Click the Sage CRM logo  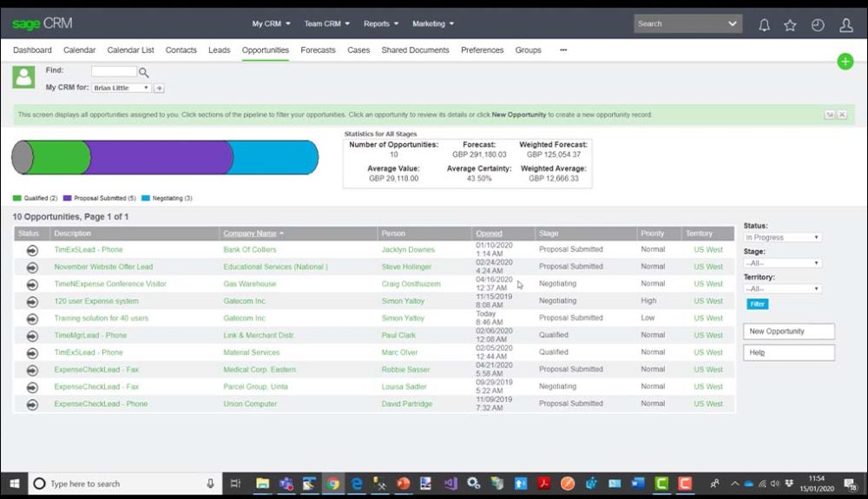click(42, 23)
